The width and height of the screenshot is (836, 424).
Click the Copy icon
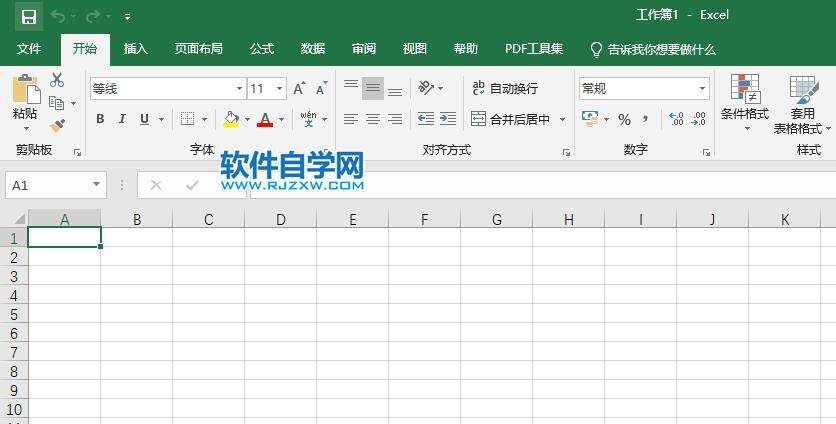(x=56, y=102)
